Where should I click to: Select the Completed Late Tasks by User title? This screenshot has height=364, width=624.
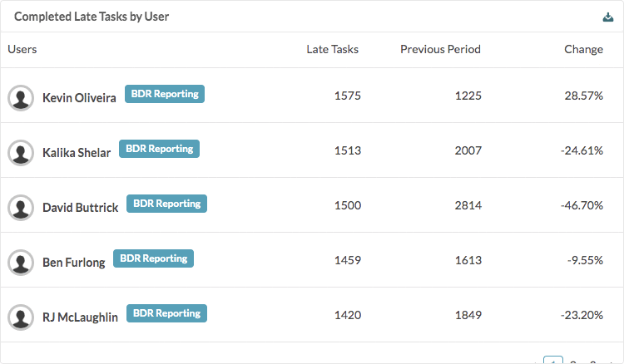pos(92,17)
